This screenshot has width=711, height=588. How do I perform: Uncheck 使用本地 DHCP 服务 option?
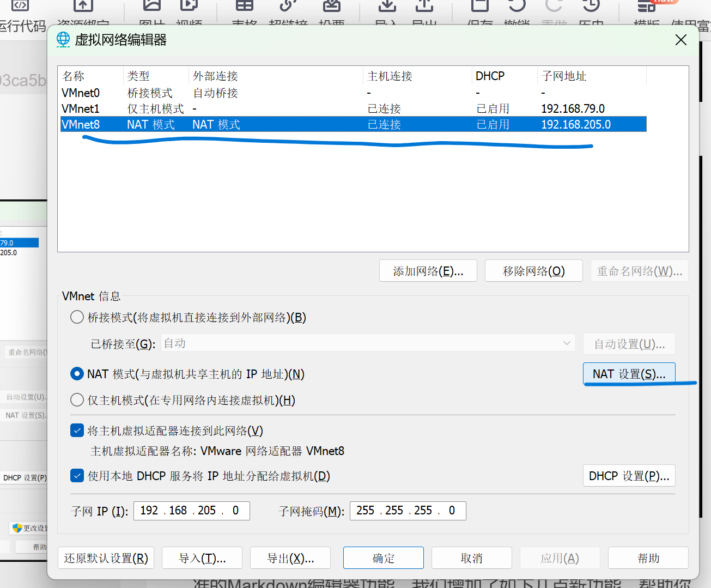pyautogui.click(x=77, y=475)
